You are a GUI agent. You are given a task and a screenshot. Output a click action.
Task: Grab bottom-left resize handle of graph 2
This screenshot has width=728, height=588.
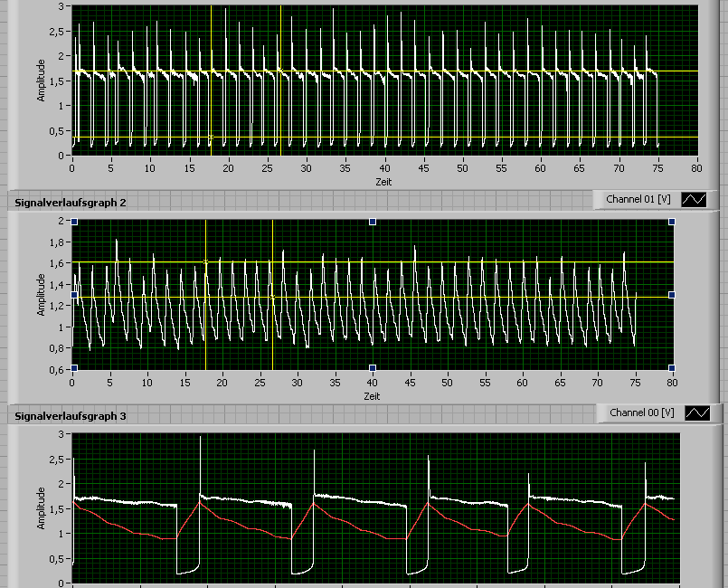click(74, 368)
